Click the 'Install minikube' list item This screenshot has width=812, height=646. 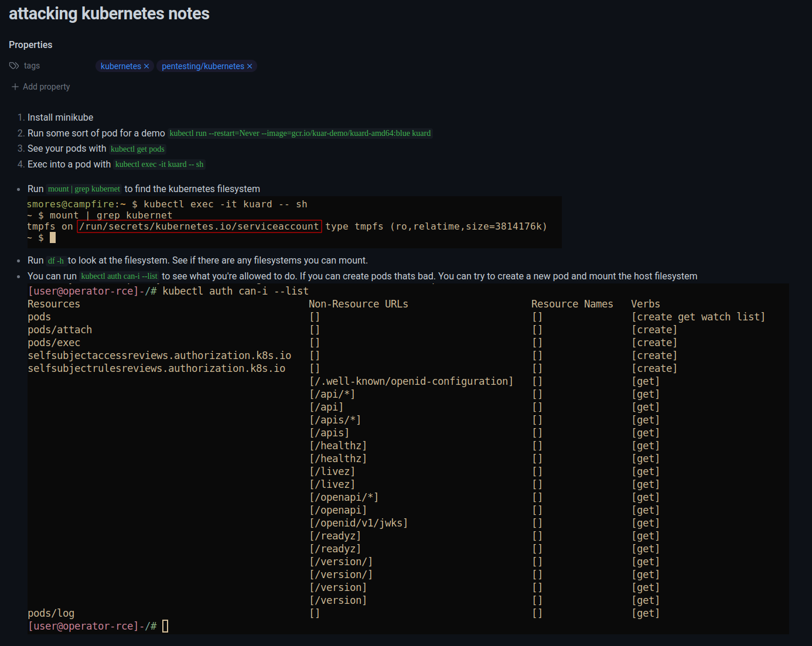click(x=60, y=118)
